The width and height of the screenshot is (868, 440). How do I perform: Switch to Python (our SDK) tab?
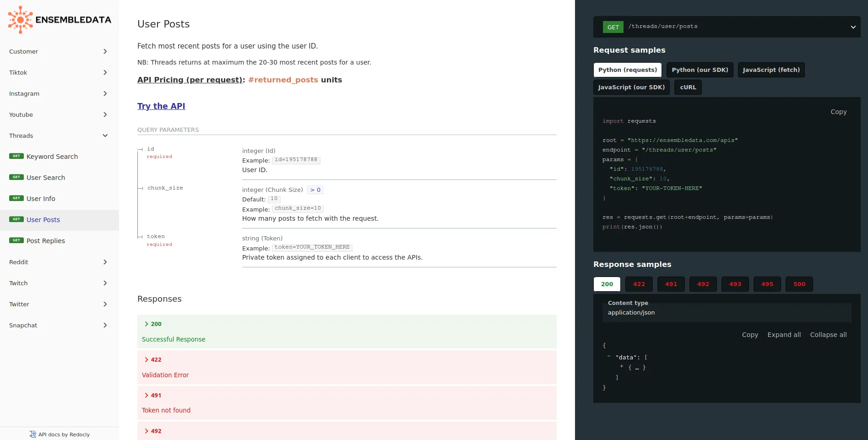tap(700, 70)
